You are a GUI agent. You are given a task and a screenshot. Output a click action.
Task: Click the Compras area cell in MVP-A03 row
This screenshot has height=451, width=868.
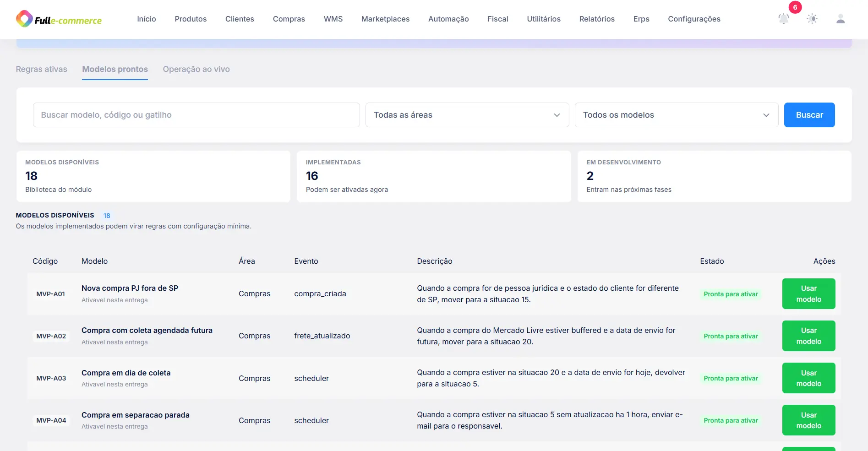click(255, 378)
